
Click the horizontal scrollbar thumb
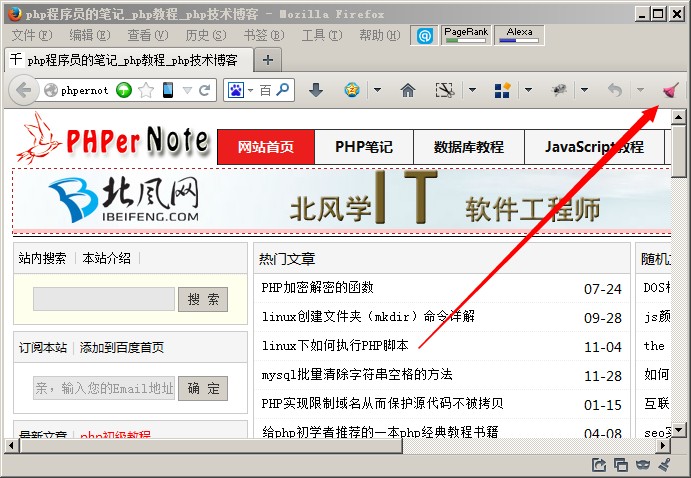212,446
